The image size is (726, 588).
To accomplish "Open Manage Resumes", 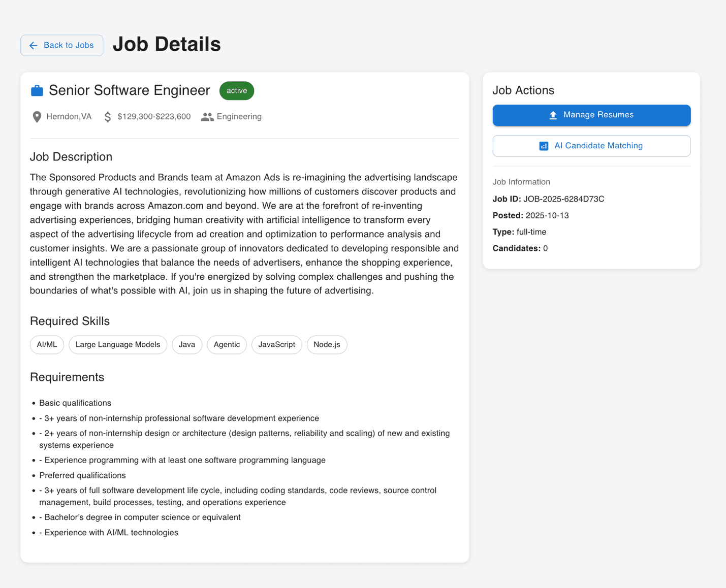I will click(x=591, y=115).
